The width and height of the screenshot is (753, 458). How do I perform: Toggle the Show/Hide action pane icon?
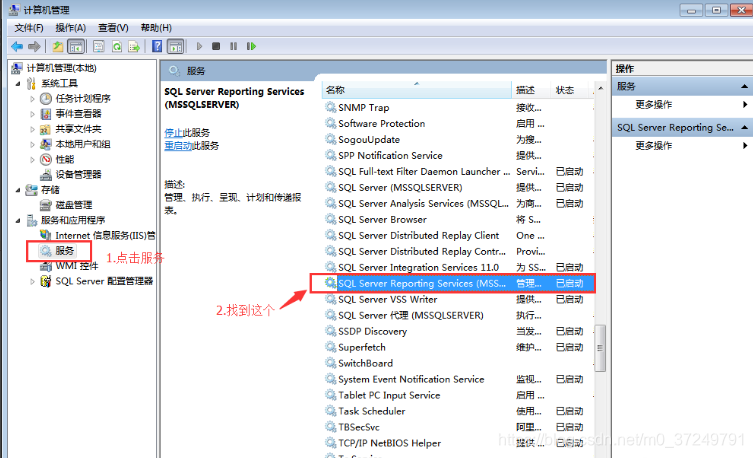(175, 47)
